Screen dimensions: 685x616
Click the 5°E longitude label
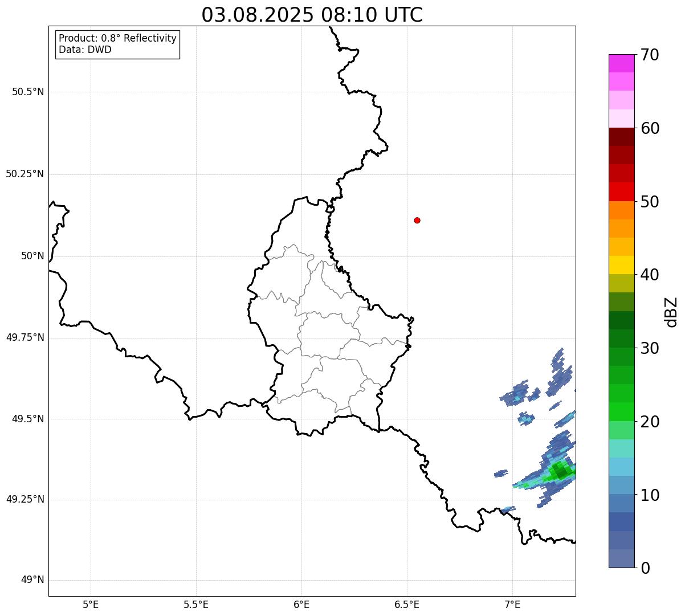(91, 604)
